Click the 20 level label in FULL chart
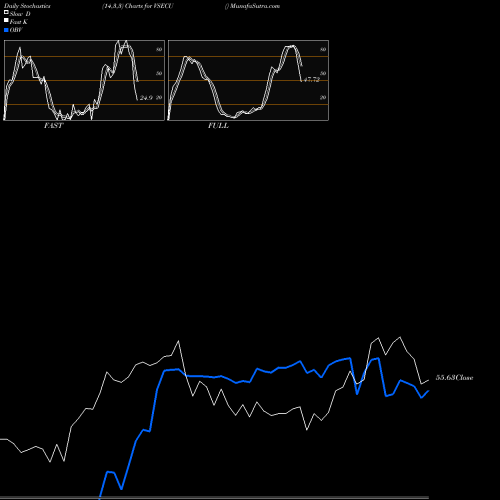The height and width of the screenshot is (500, 500). pos(323,97)
